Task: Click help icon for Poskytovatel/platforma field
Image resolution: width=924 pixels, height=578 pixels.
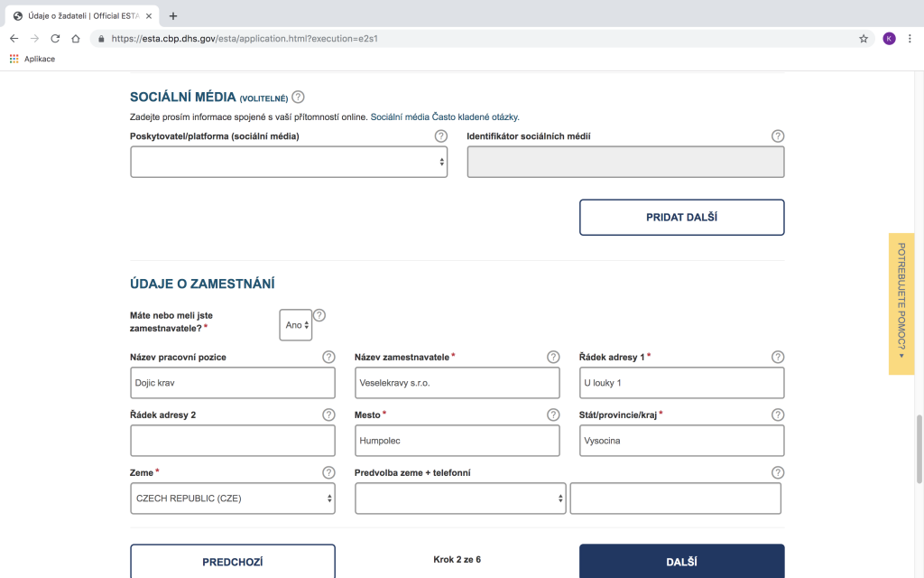Action: pyautogui.click(x=440, y=136)
